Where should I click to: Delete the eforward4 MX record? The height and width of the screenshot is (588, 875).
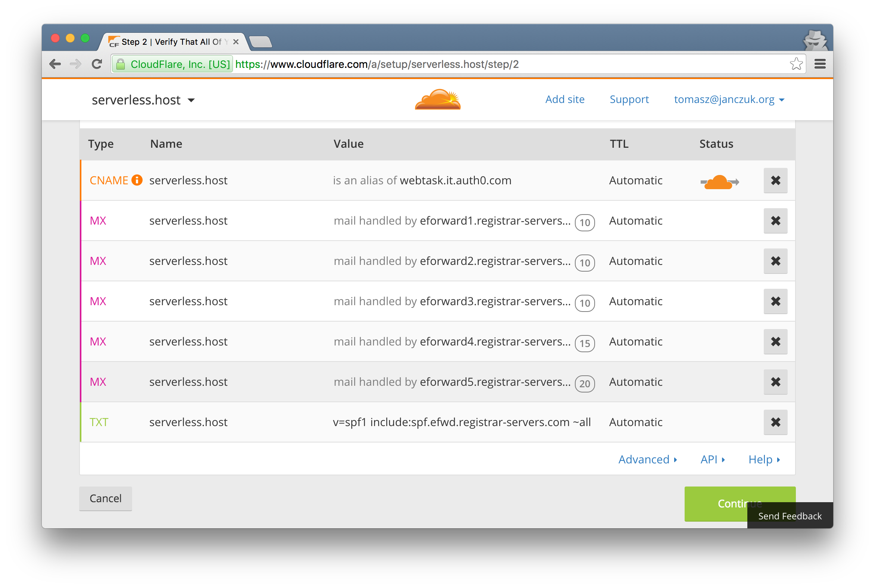(776, 341)
